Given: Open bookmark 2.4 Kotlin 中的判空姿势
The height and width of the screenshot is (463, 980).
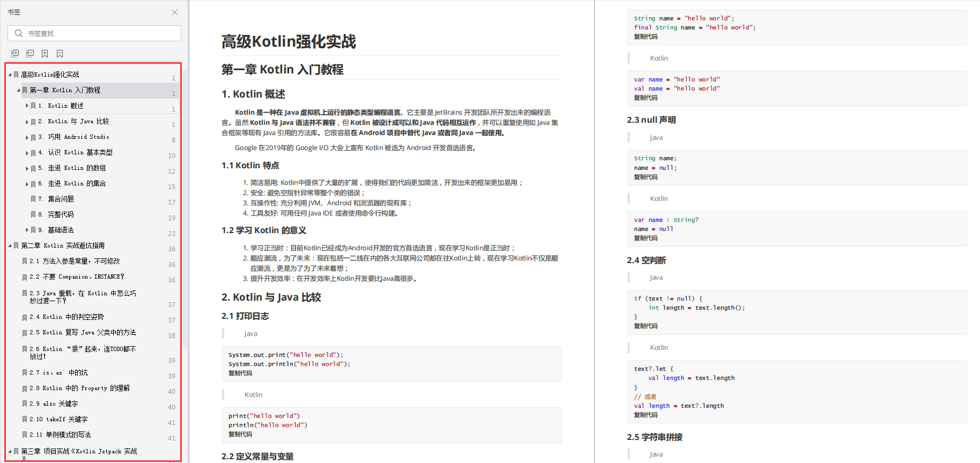Looking at the screenshot, I should (67, 317).
